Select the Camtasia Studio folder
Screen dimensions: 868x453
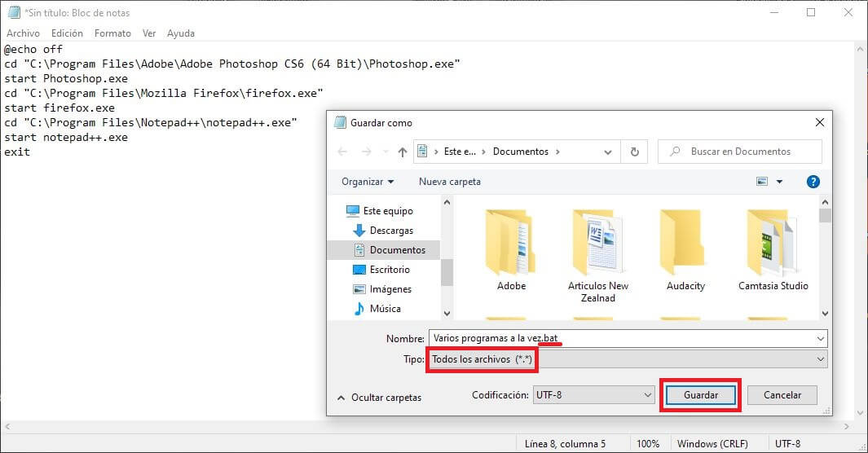click(x=773, y=251)
